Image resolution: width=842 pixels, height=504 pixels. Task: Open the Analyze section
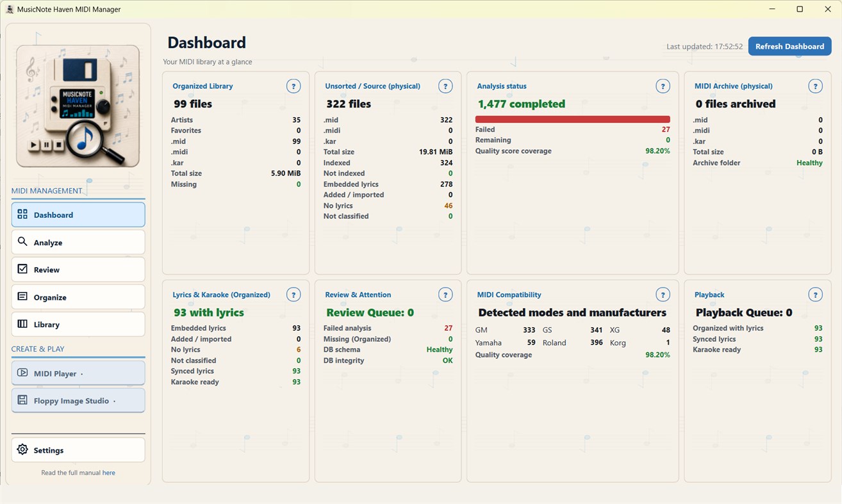pos(78,242)
